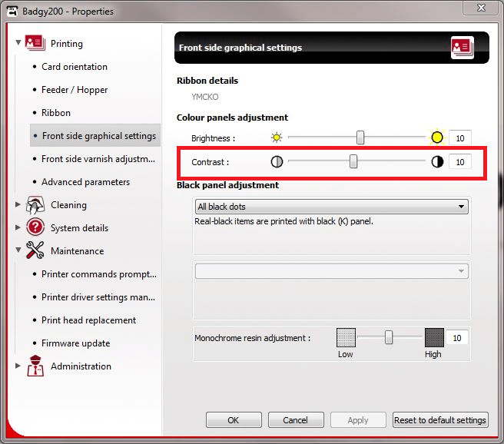Open Printer commands prompt item
The height and width of the screenshot is (444, 504).
(98, 274)
